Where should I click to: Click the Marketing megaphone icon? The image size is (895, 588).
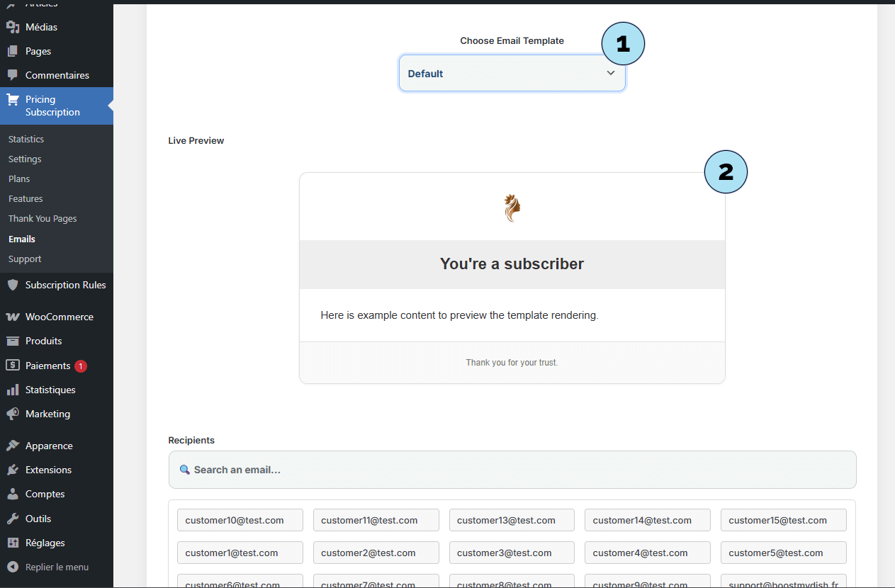13,414
